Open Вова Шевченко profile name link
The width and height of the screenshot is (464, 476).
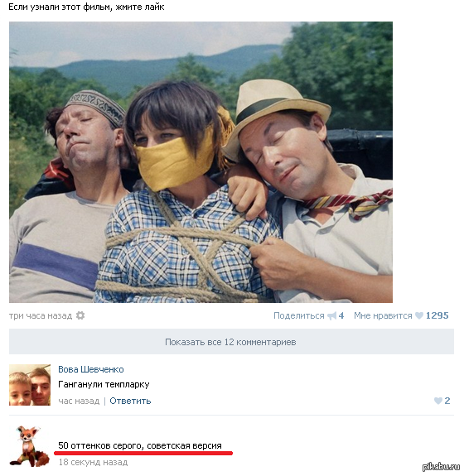coord(91,369)
